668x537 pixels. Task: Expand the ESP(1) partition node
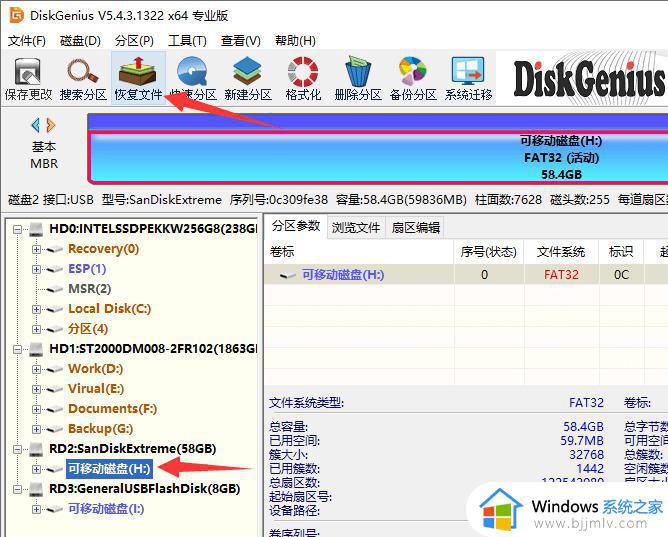tap(36, 269)
